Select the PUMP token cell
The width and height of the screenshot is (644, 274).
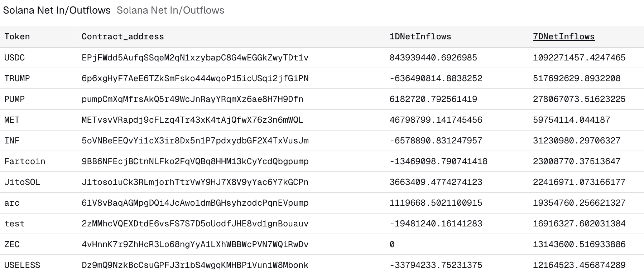click(15, 99)
